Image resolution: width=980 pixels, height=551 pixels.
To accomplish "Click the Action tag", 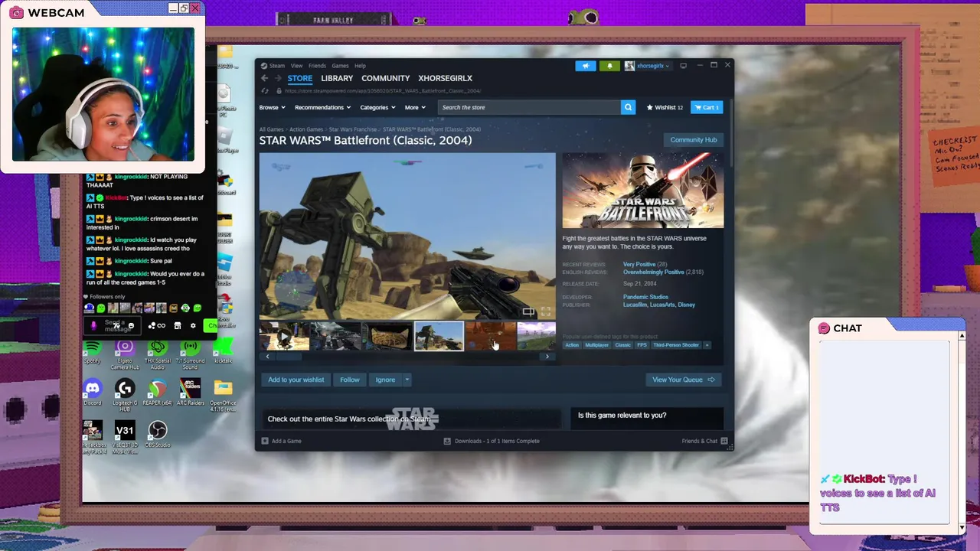I will click(572, 345).
